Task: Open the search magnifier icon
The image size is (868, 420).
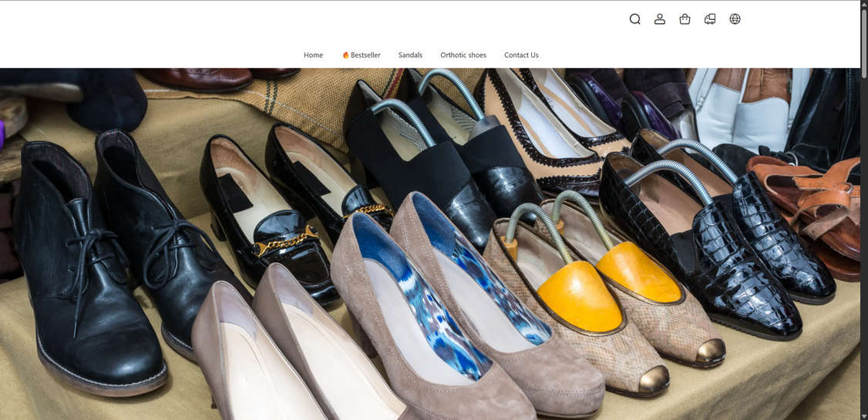Action: pyautogui.click(x=635, y=19)
